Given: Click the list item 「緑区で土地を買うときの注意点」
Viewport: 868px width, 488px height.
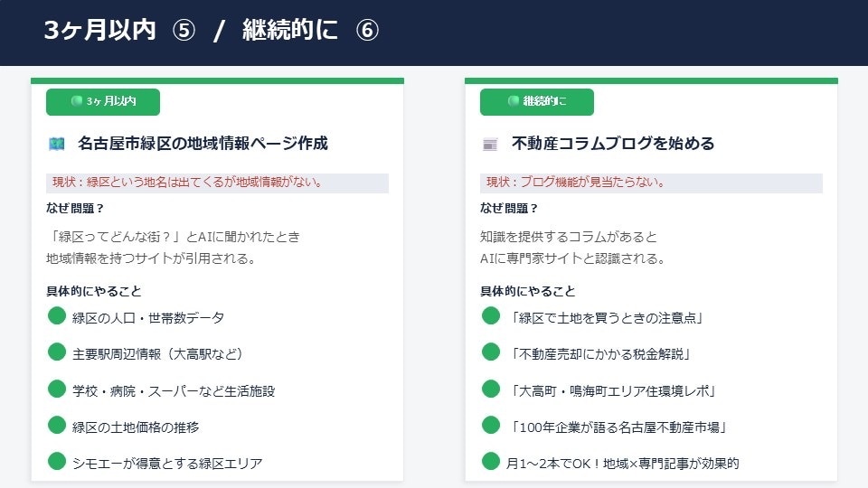Looking at the screenshot, I should coord(607,318).
